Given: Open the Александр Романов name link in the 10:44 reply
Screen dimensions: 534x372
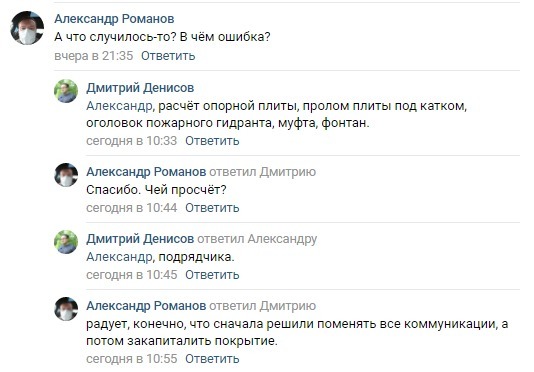Looking at the screenshot, I should 146,172.
